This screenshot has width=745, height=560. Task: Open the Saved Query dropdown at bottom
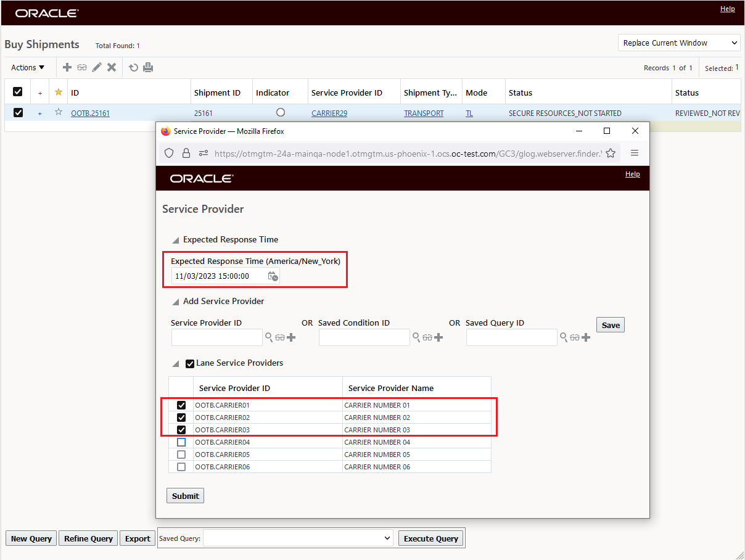(x=298, y=538)
